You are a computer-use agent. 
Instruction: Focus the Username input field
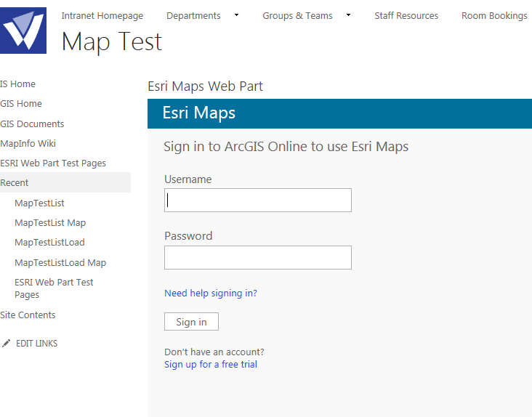pos(258,201)
